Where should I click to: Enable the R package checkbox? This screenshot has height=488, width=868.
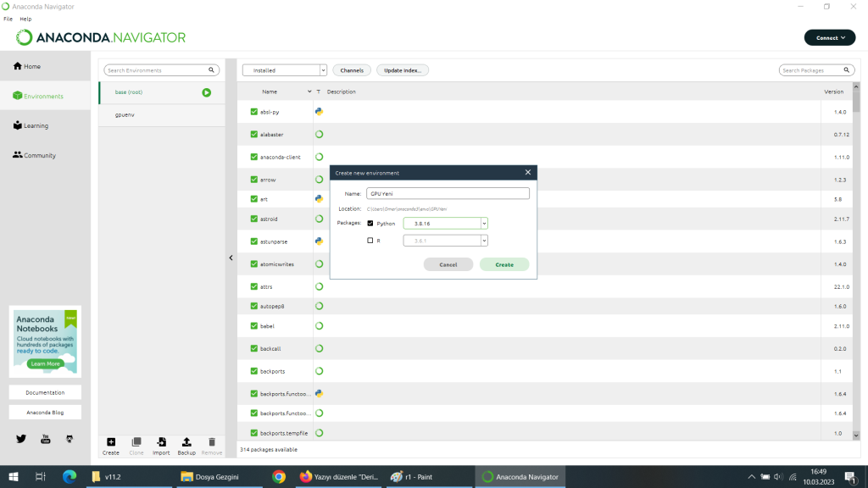click(370, 241)
